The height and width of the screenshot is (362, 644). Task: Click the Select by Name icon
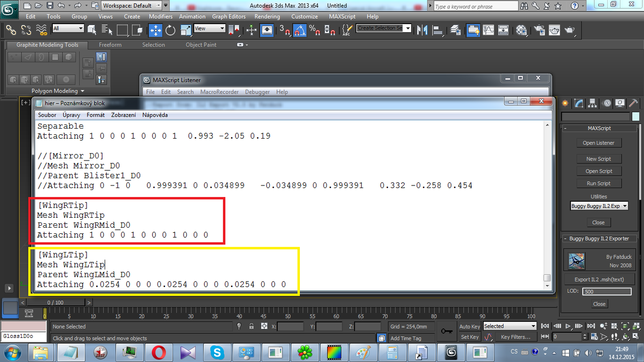[108, 30]
